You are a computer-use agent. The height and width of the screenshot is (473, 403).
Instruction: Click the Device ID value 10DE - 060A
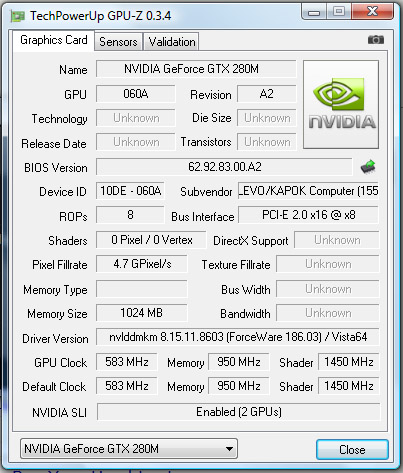[130, 191]
